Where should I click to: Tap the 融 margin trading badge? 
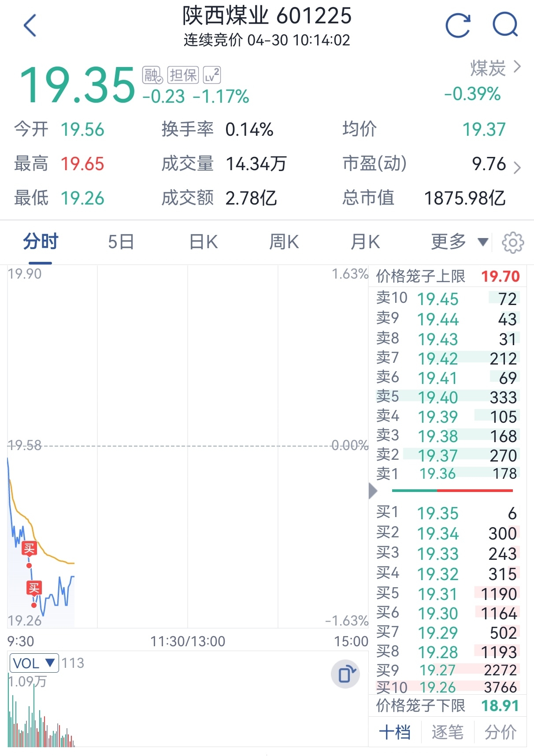pyautogui.click(x=152, y=75)
